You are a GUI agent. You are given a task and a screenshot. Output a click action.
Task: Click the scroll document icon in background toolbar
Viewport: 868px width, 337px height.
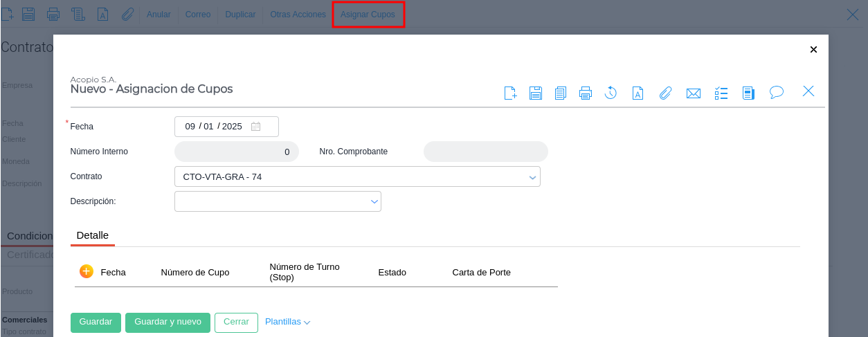pos(78,14)
